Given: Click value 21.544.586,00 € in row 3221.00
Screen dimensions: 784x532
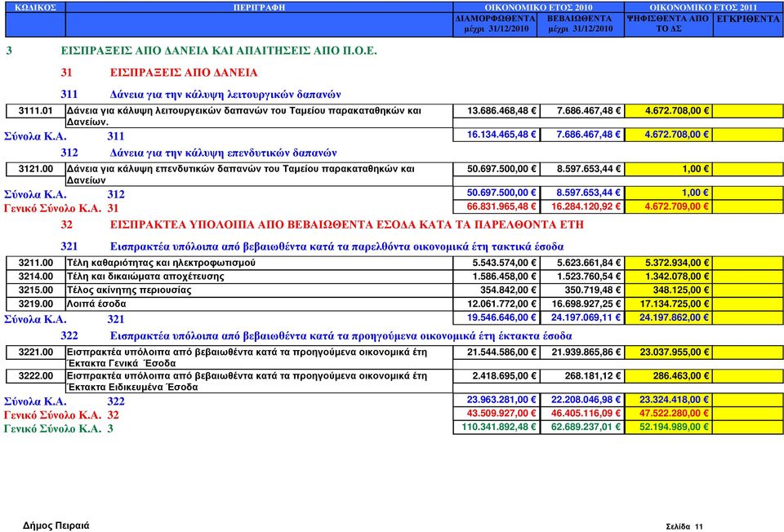Looking at the screenshot, I should pos(497,352).
